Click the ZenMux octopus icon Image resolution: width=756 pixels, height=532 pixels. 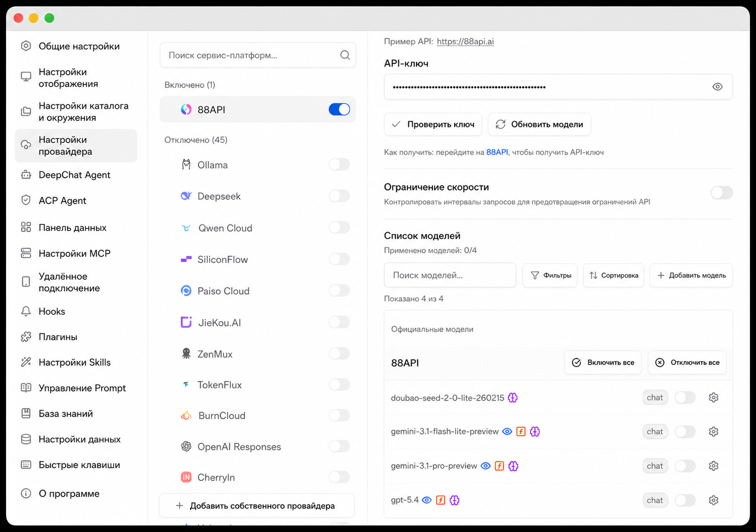click(x=186, y=354)
